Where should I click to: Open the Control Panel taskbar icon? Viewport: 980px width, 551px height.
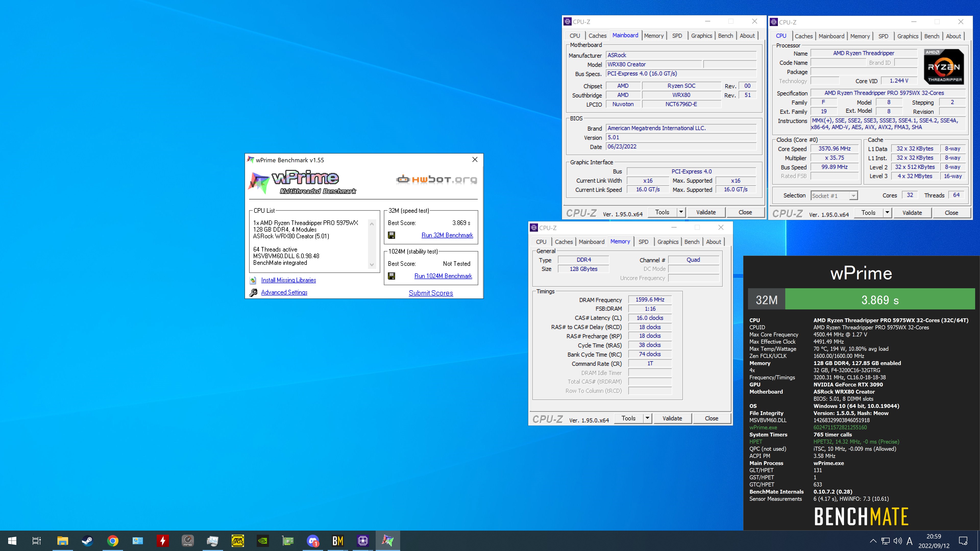tap(138, 540)
